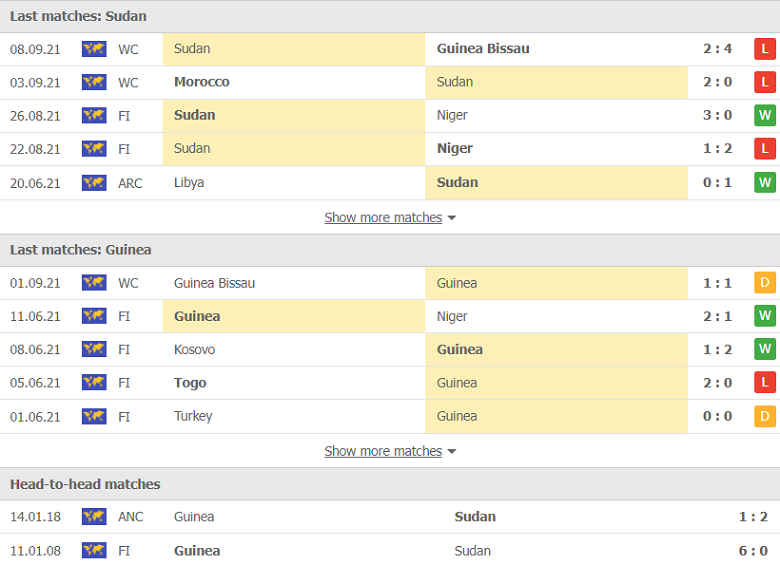Click Last matches: Guinea section header
This screenshot has width=780, height=565.
click(x=81, y=250)
